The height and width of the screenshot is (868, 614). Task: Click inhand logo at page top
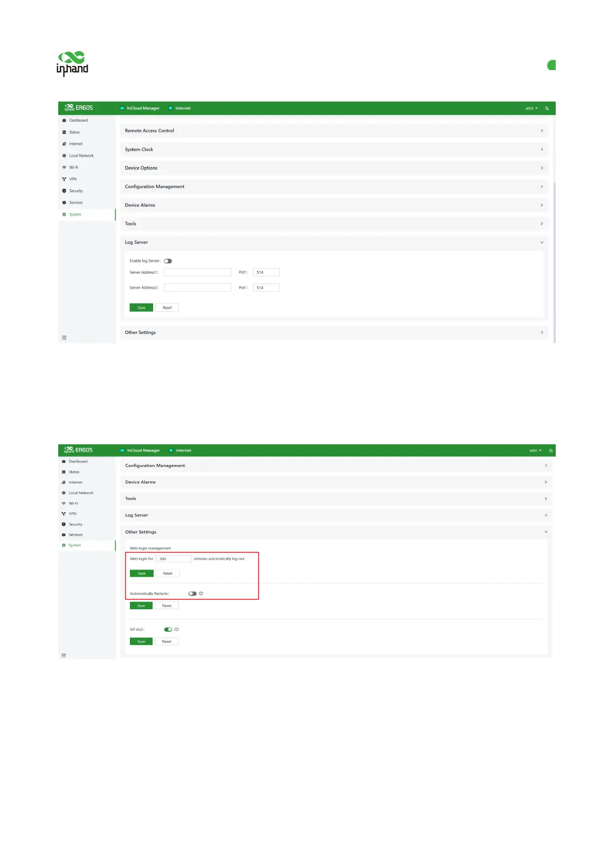point(72,64)
